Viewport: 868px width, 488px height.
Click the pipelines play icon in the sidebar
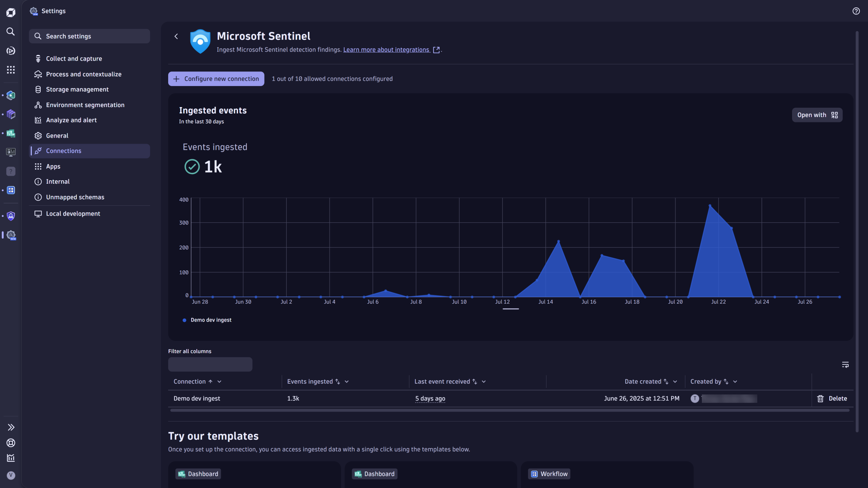click(x=11, y=51)
